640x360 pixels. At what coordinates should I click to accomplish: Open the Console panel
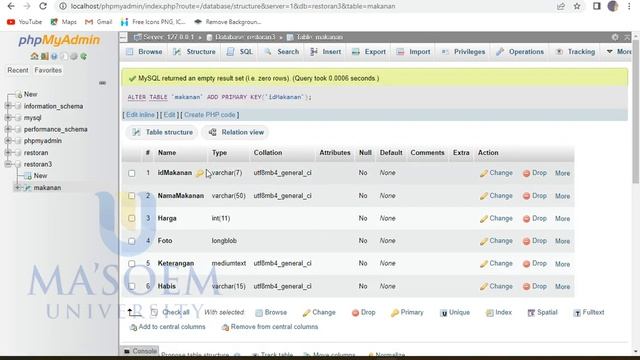[140, 351]
